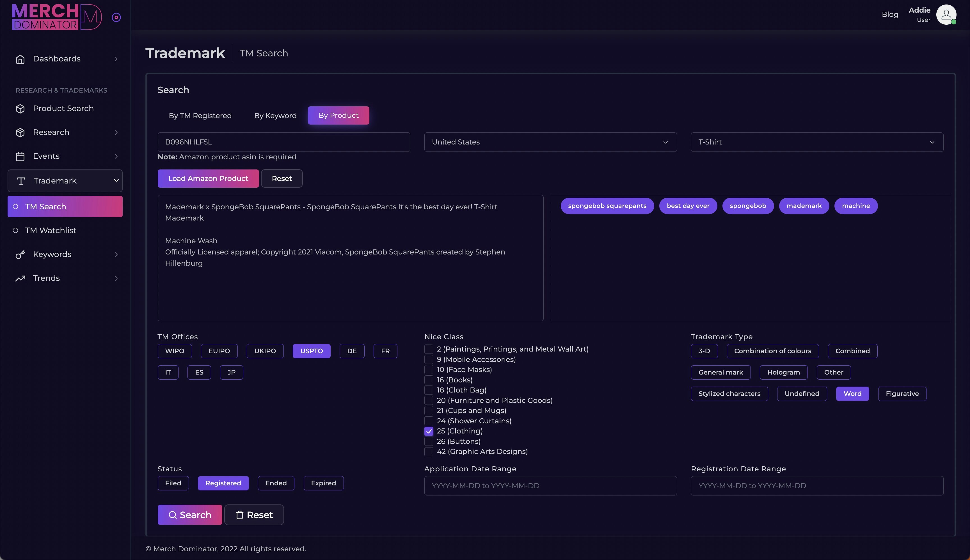The width and height of the screenshot is (970, 560).
Task: Toggle the JP office filter
Action: click(231, 372)
